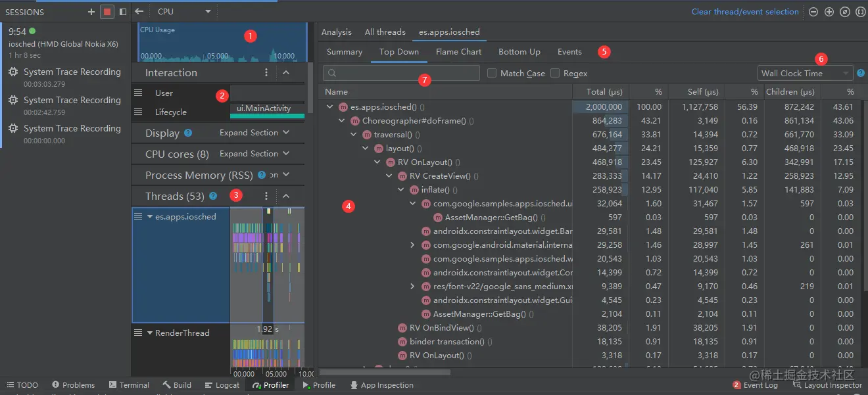Zoom out the timeline
Viewport: 868px width, 395px height.
[813, 12]
